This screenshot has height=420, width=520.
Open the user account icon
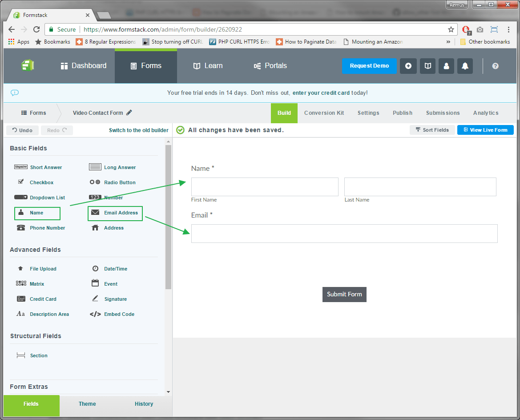coord(446,66)
